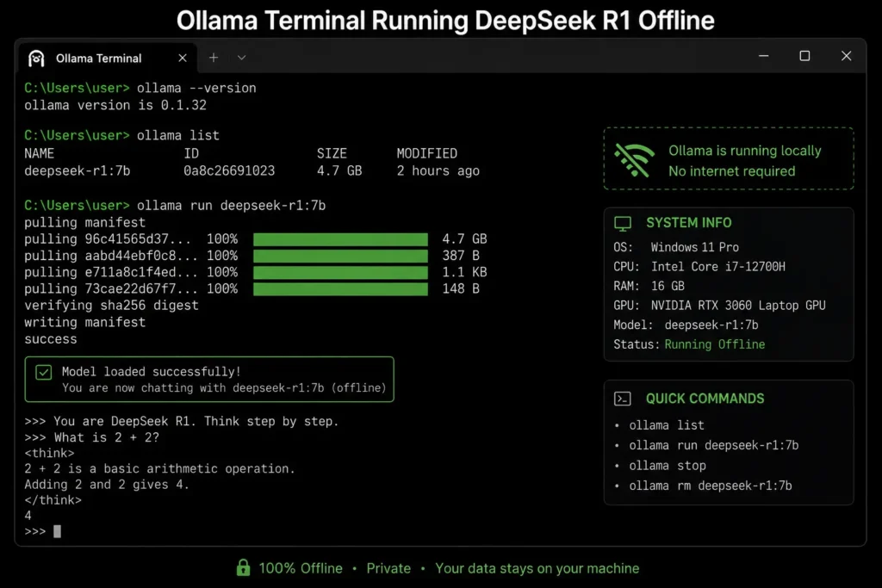The height and width of the screenshot is (588, 882).
Task: Click the 1.1 KB pull progress bar
Action: pyautogui.click(x=340, y=273)
